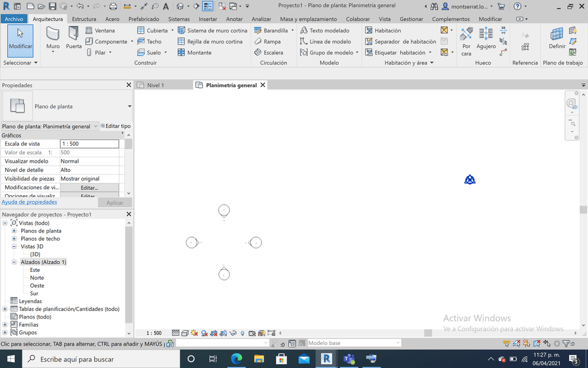Screen dimensions: 588x368
Task: Click the Texto modelado tool
Action: [325, 31]
